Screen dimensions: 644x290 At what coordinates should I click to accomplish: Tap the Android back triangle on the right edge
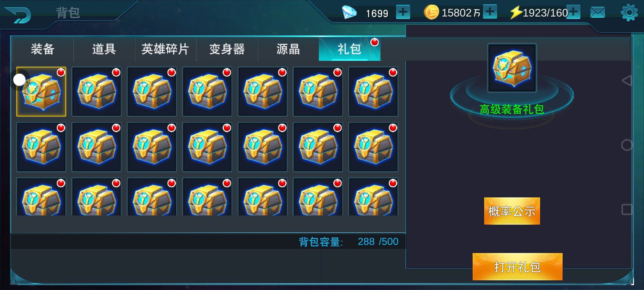627,81
